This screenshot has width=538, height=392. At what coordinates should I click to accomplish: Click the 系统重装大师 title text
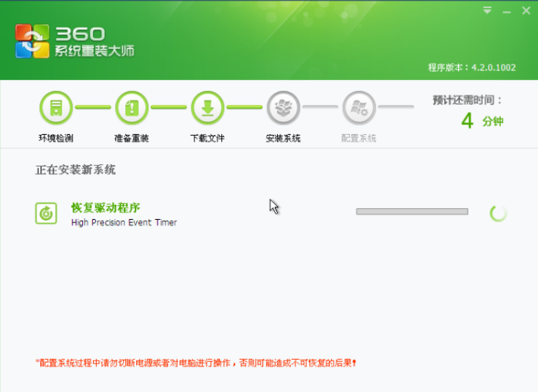pyautogui.click(x=95, y=51)
